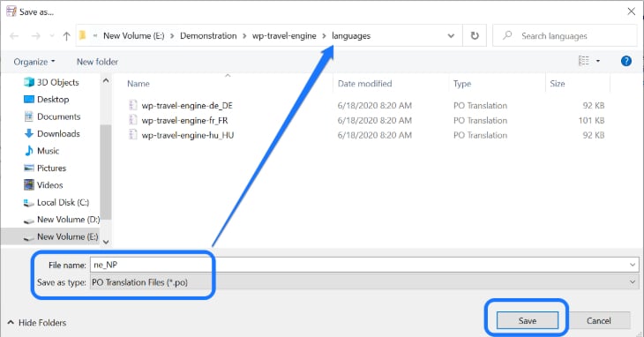Close the Save as dialog

(632, 11)
